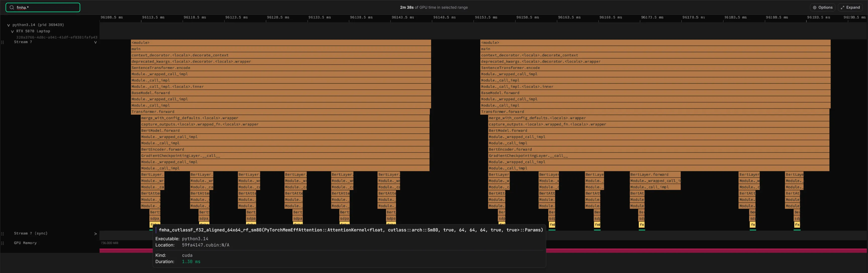Click the fmha_cutlassF kernel name in the tooltip

coord(351,230)
